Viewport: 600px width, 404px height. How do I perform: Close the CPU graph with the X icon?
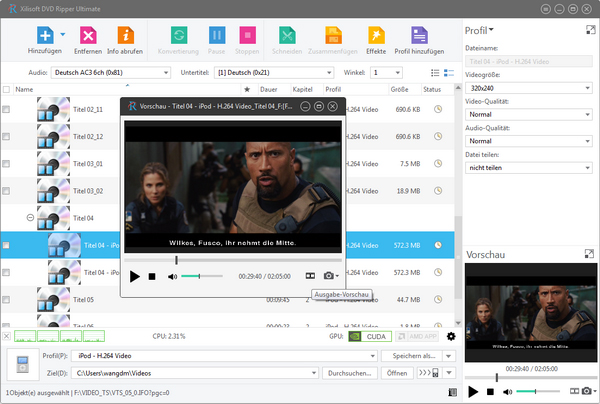click(x=7, y=336)
